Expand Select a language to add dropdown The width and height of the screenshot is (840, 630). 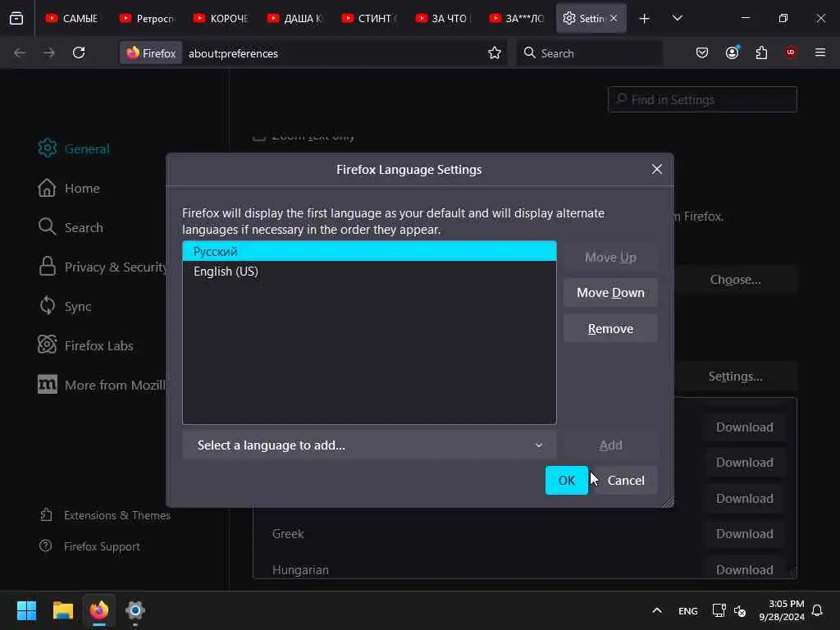(369, 445)
